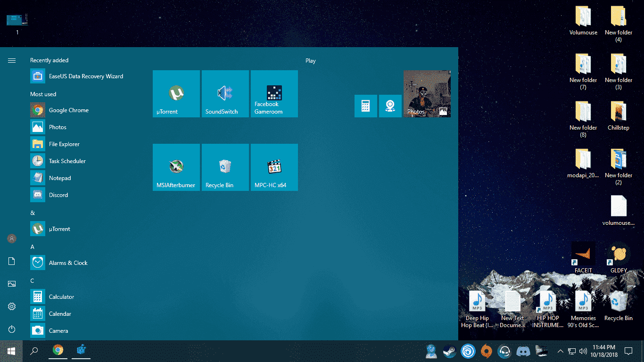644x362 pixels.
Task: Start MSI Afterburner from its tile
Action: (x=176, y=167)
